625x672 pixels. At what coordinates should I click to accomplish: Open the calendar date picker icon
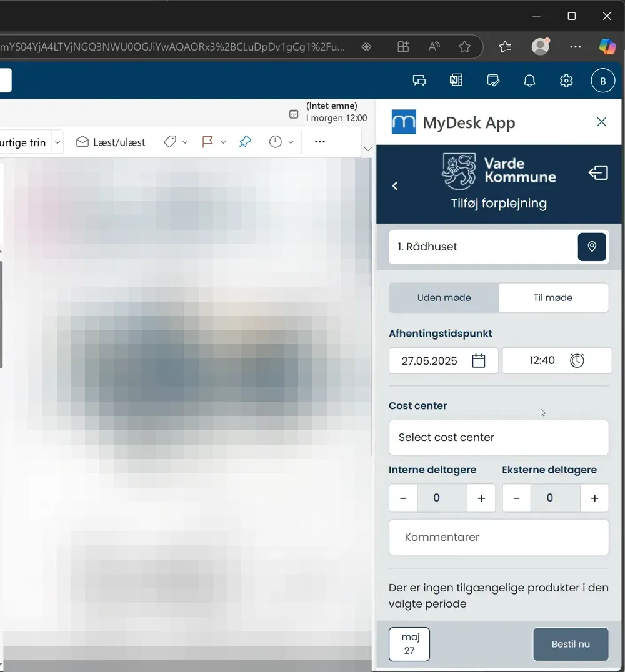click(x=478, y=360)
